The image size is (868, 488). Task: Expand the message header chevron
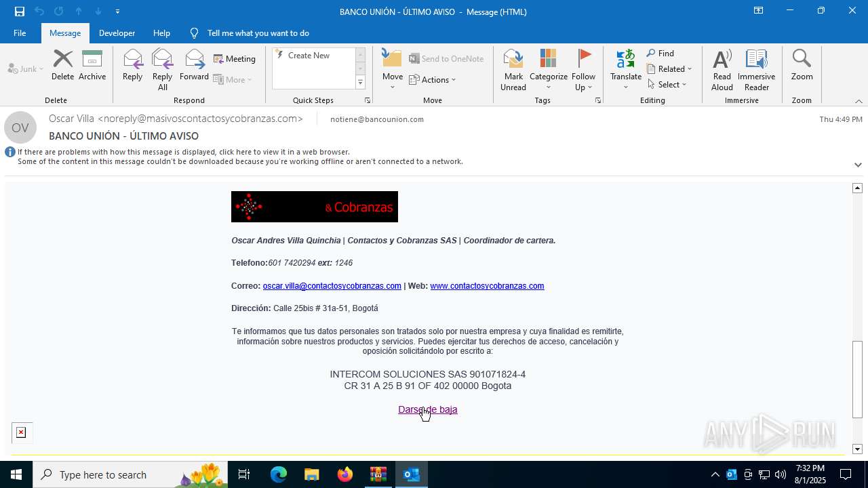858,165
